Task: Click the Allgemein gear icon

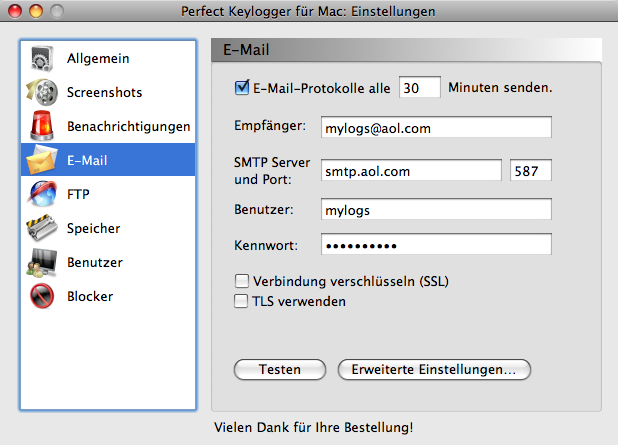Action: tap(42, 58)
